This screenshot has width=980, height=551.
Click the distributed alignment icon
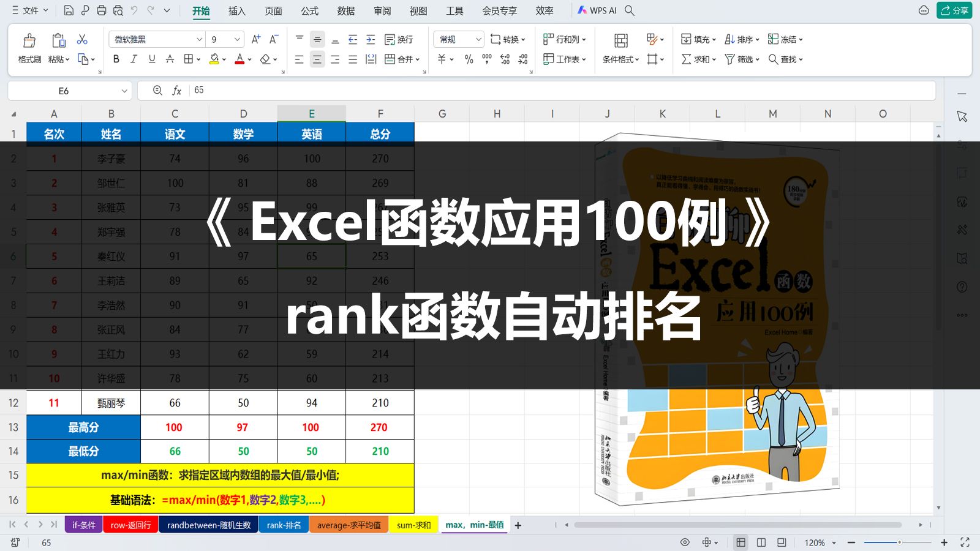[371, 59]
